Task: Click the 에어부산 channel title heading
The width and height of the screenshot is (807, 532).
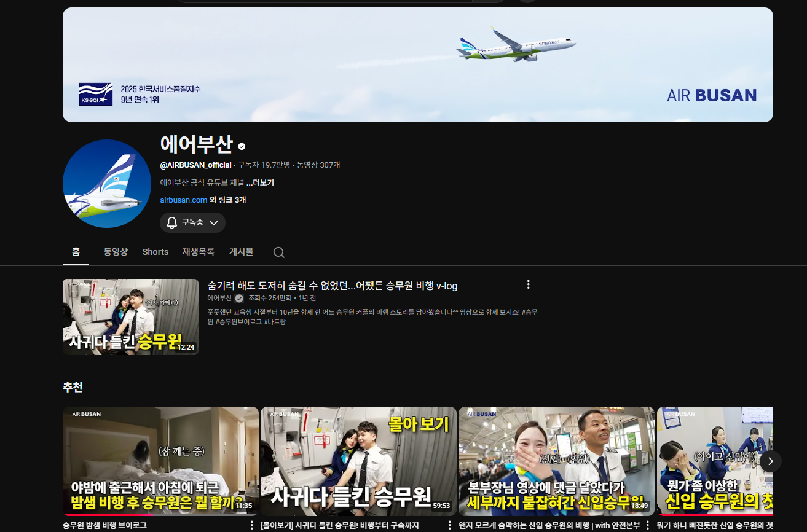Action: pos(196,145)
